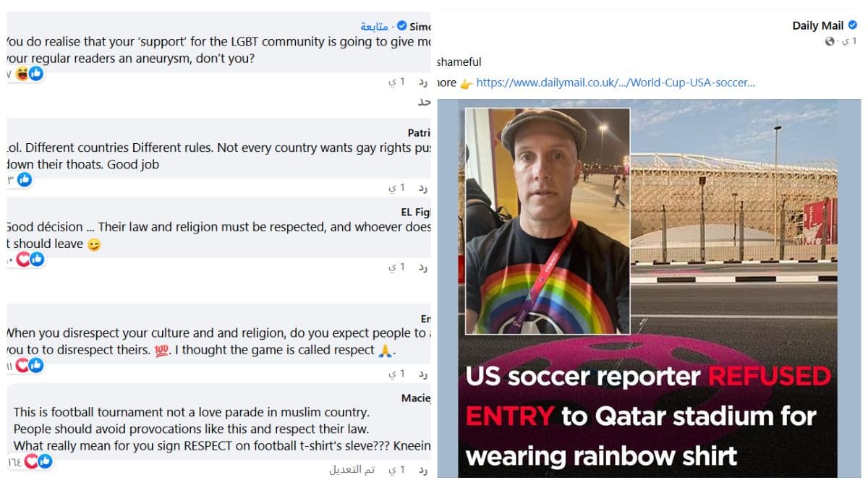Reply (رد) to the 'Good décision' comment

pos(422,267)
